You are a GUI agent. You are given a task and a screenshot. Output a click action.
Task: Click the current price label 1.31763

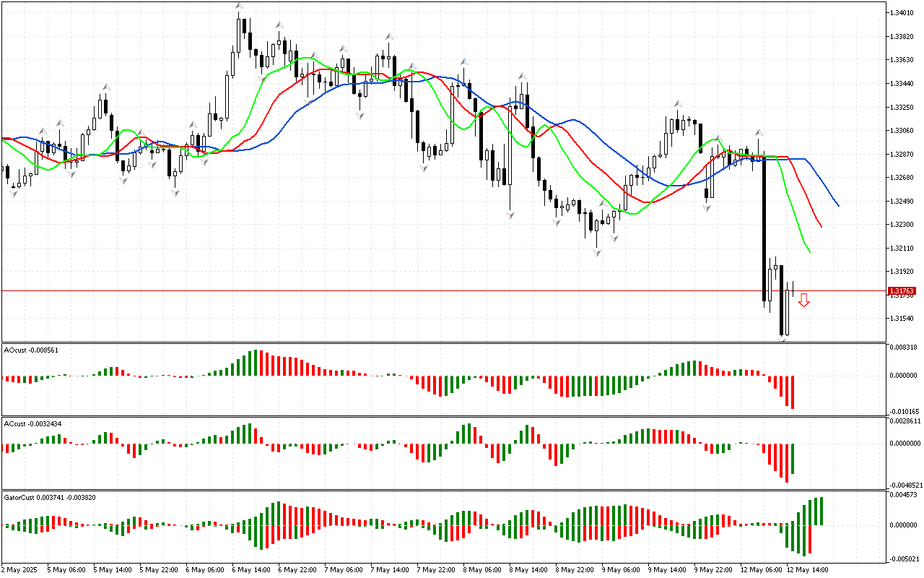point(902,291)
